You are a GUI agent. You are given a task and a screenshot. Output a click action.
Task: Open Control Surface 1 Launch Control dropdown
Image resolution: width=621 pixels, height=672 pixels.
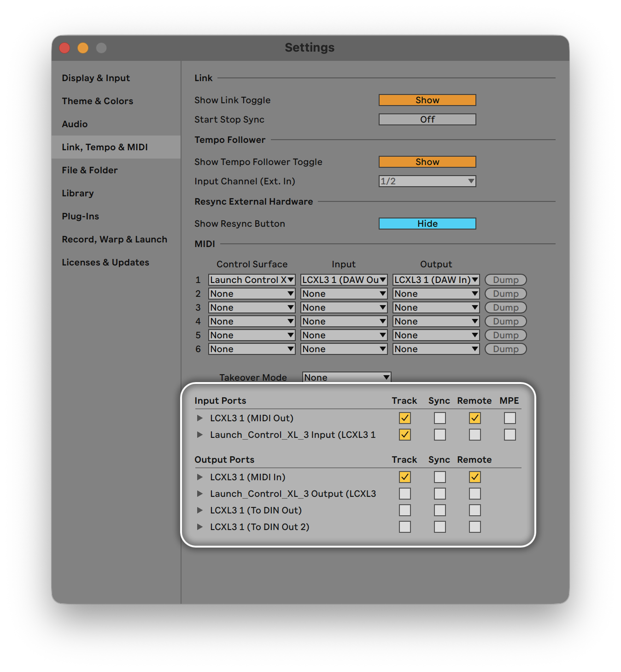click(252, 280)
